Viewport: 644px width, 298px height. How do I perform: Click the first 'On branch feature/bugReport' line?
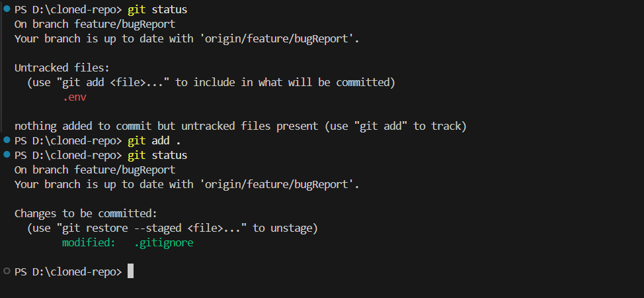click(95, 24)
